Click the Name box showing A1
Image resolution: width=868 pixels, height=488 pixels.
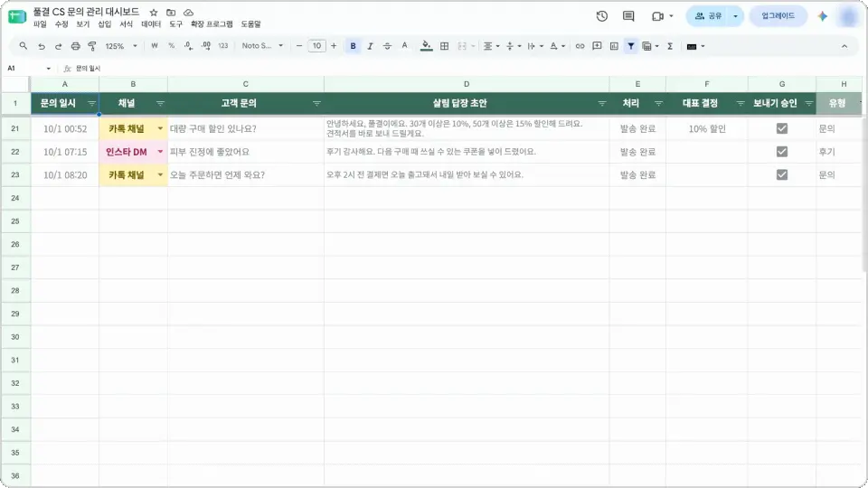(28, 68)
